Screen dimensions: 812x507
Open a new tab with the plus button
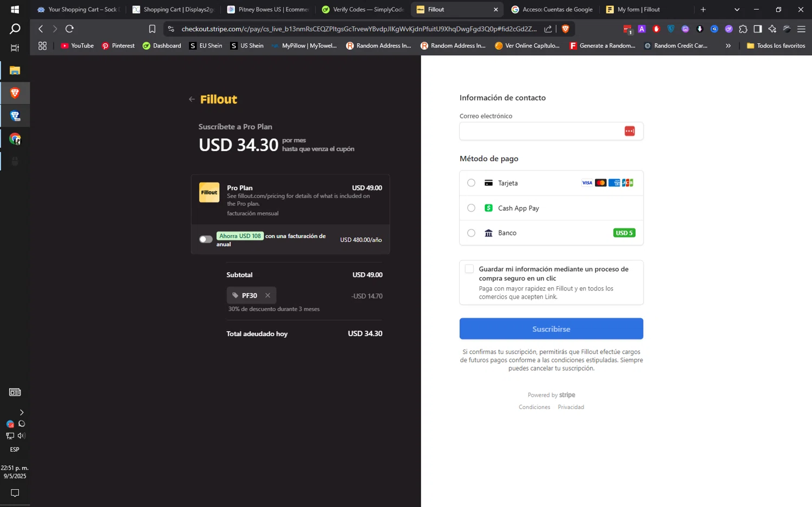pyautogui.click(x=703, y=9)
